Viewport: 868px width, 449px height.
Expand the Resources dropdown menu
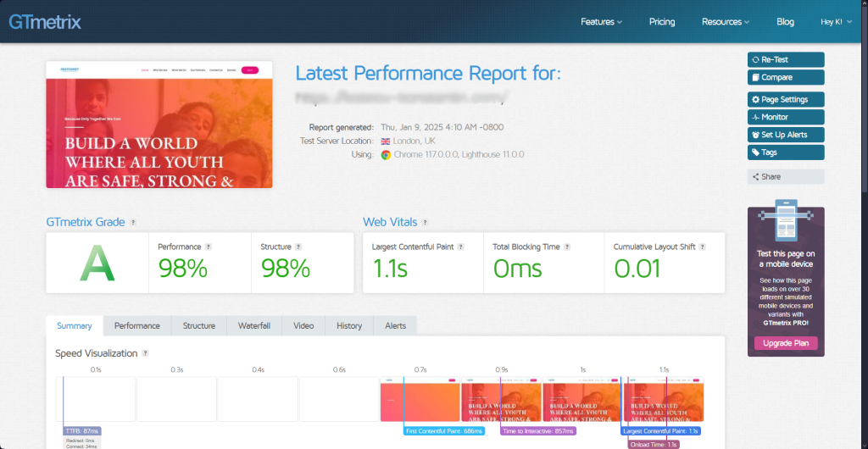point(725,22)
